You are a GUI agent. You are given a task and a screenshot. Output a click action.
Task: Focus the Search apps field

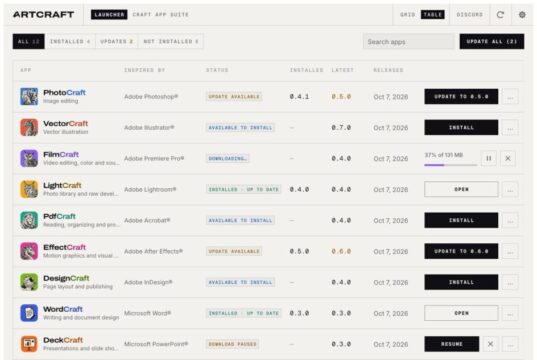(x=409, y=41)
